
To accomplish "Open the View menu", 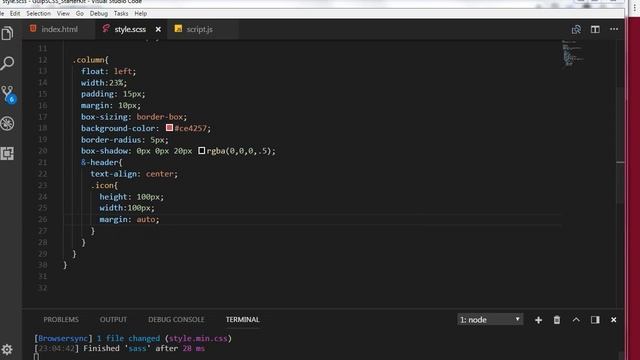I will [63, 13].
